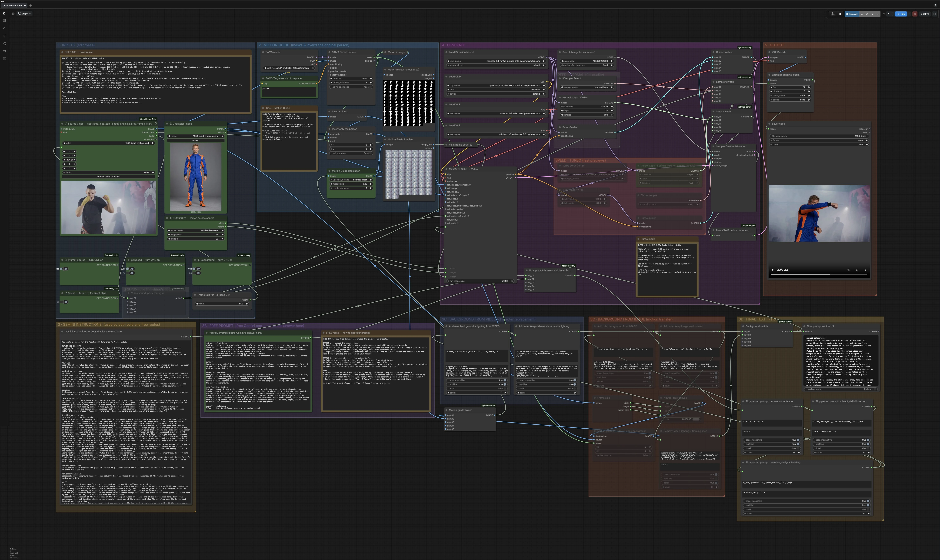The image size is (940, 560).
Task: Open upscale_method nearest-exact dropdown
Action: [351, 180]
